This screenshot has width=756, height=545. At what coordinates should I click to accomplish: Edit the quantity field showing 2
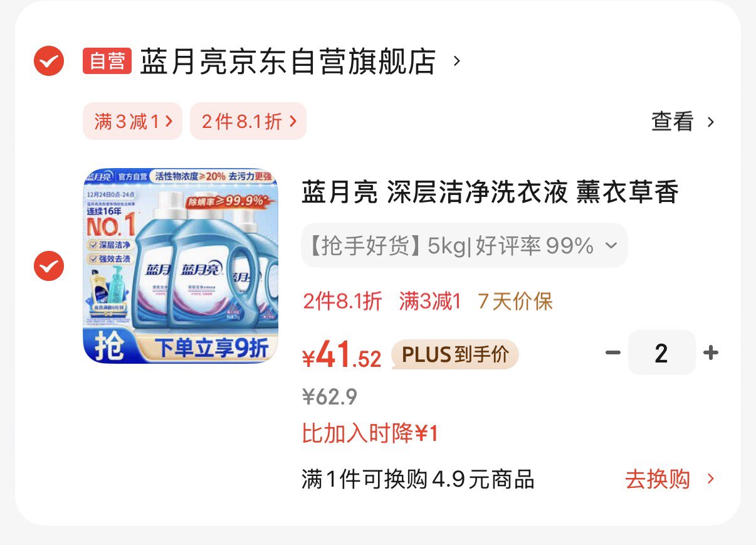click(x=662, y=353)
